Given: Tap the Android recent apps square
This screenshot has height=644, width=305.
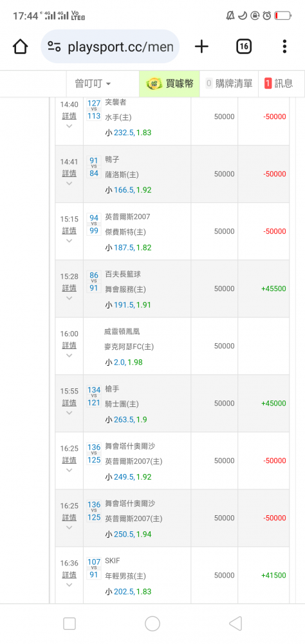Looking at the screenshot, I should tap(69, 623).
